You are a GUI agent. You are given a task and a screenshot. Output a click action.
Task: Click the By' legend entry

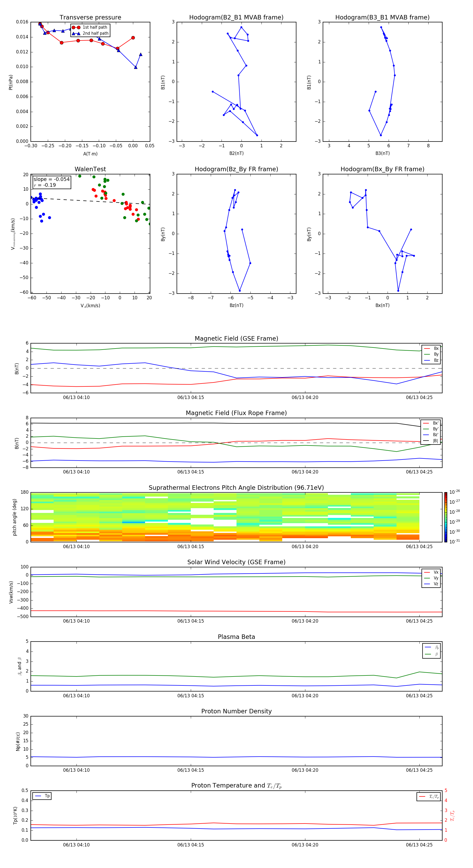point(431,429)
